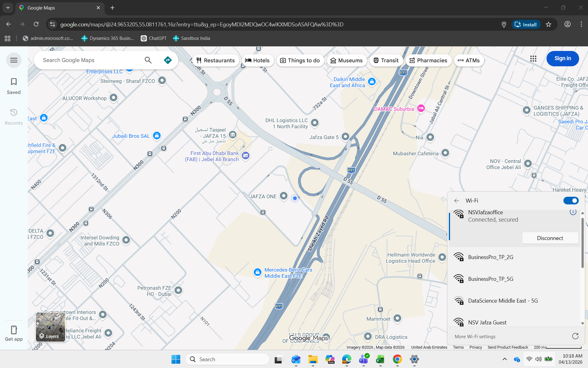This screenshot has width=588, height=368.
Task: Select the ATMs filter chip
Action: click(x=469, y=60)
